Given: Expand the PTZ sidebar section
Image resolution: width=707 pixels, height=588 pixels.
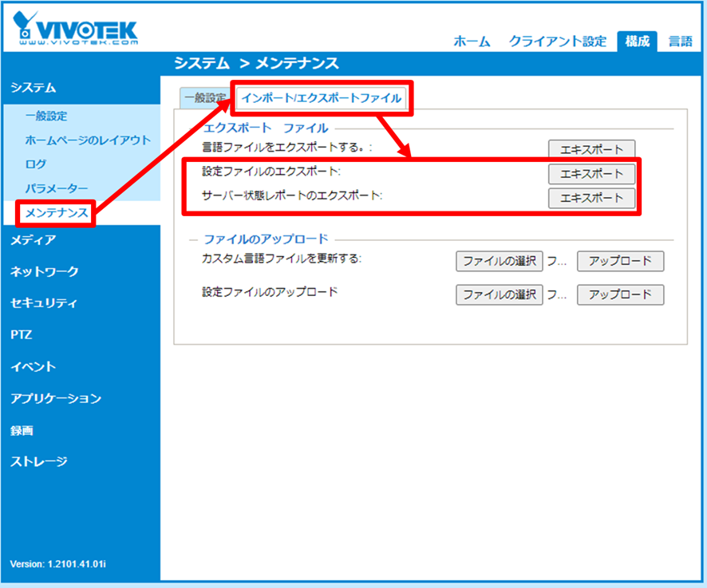Looking at the screenshot, I should (22, 335).
